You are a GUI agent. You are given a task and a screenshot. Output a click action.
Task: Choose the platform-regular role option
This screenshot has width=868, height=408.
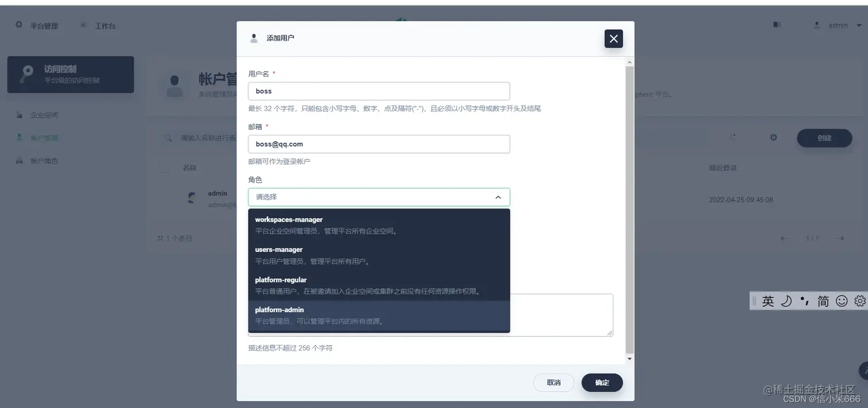tap(379, 285)
